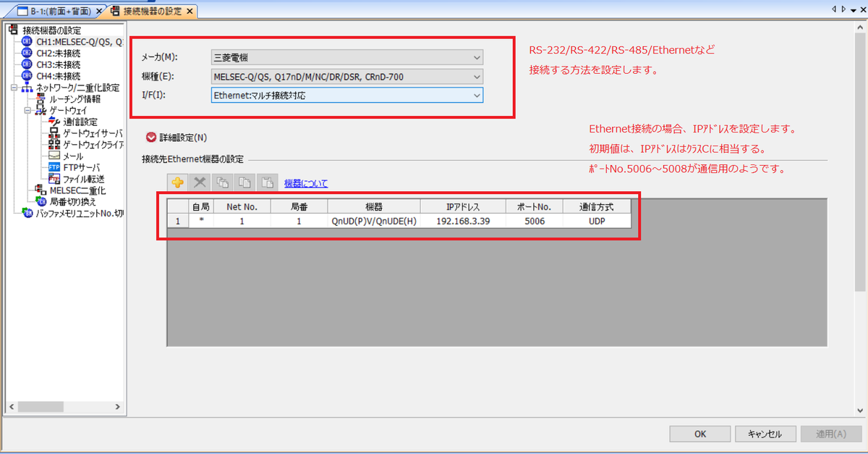Close the B-1:(前面+背面) tab
Viewport: 868px width, 454px height.
tap(99, 12)
